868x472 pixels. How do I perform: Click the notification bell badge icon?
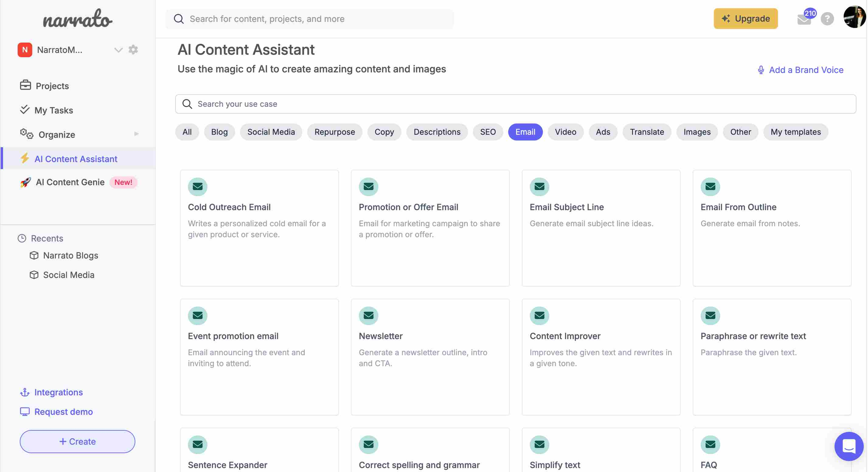809,12
